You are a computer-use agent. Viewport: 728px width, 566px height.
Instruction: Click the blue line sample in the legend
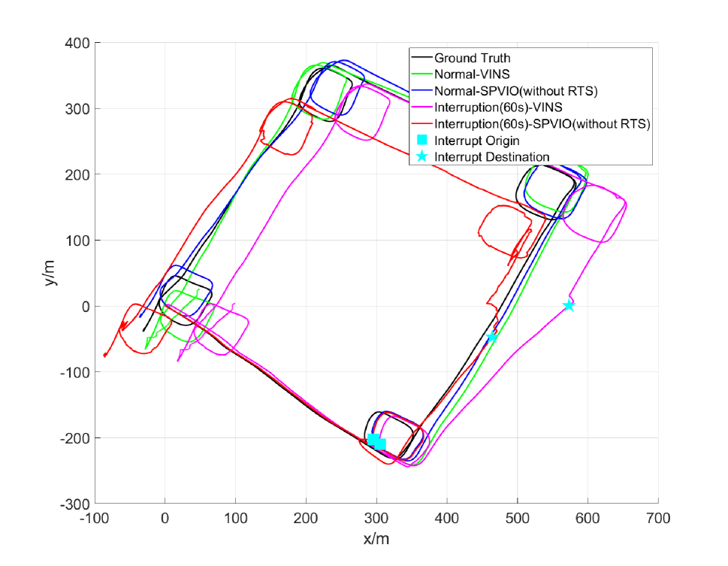(421, 91)
